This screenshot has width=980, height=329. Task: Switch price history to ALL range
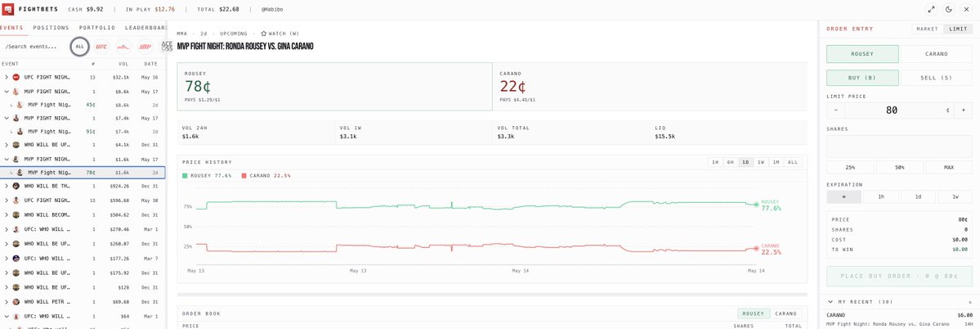click(793, 162)
